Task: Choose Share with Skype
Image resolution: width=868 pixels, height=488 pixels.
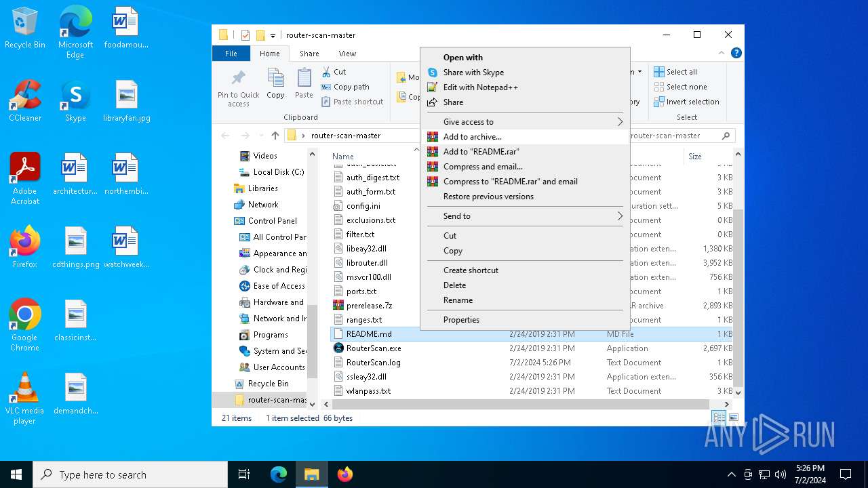Action: tap(525, 73)
